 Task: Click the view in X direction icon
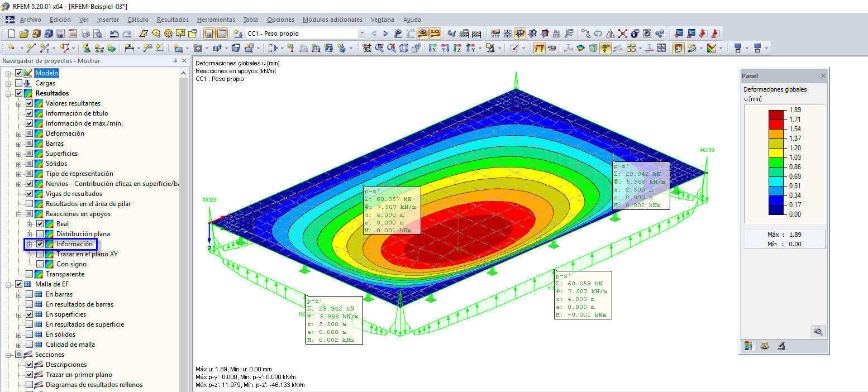(x=433, y=49)
